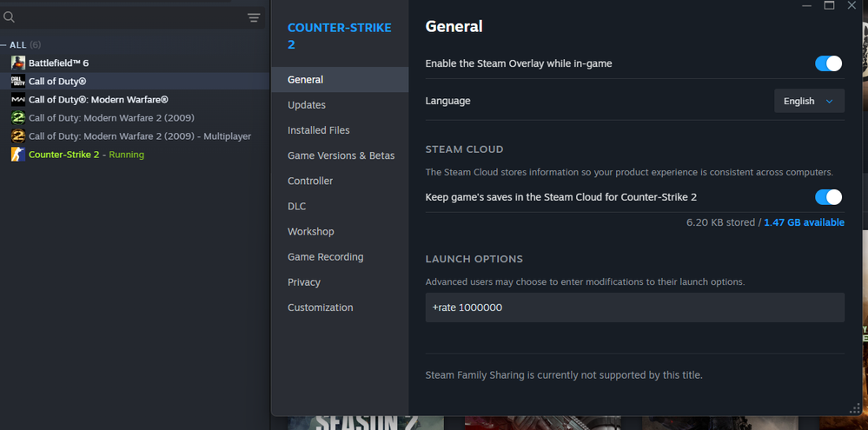Viewport: 868px width, 430px height.
Task: Click the Call of Duty game icon
Action: 18,82
